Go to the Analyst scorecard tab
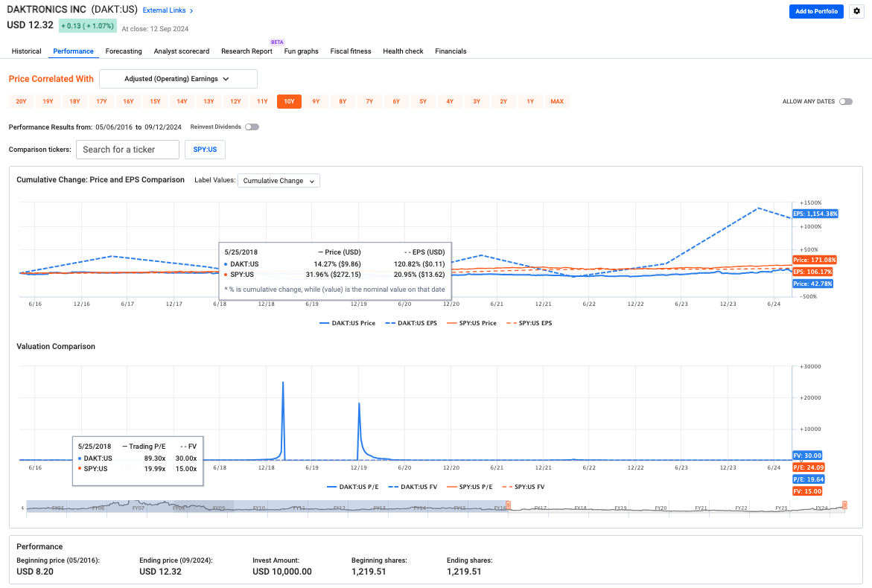 (x=181, y=51)
